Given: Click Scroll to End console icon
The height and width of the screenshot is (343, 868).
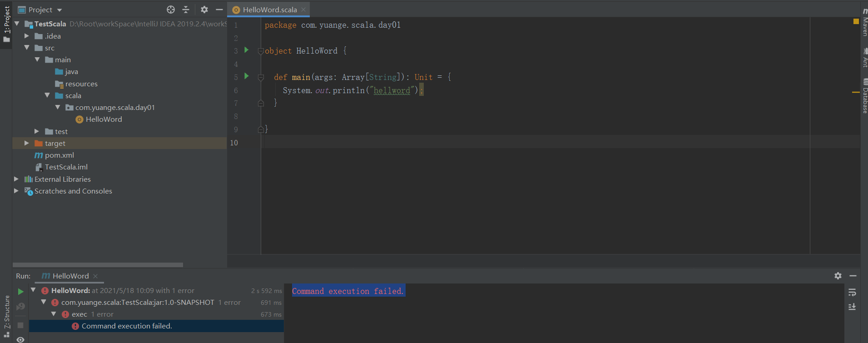Looking at the screenshot, I should [x=852, y=307].
